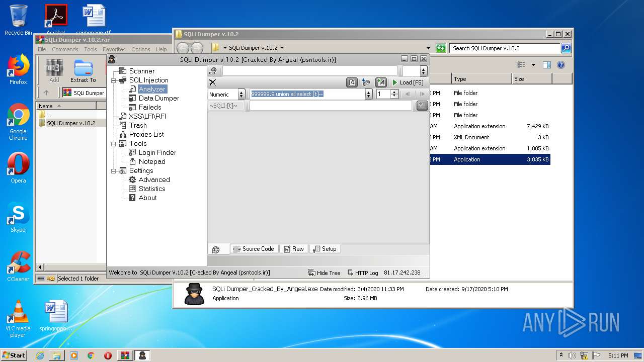Open HTTP Log from the status bar
644x362 pixels.
click(363, 273)
